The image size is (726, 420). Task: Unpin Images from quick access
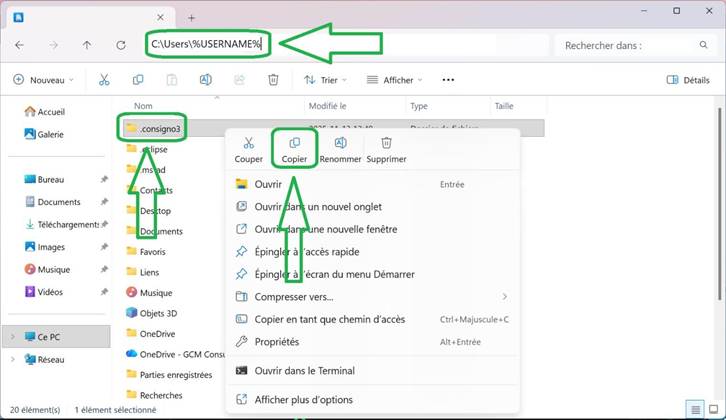(x=104, y=247)
